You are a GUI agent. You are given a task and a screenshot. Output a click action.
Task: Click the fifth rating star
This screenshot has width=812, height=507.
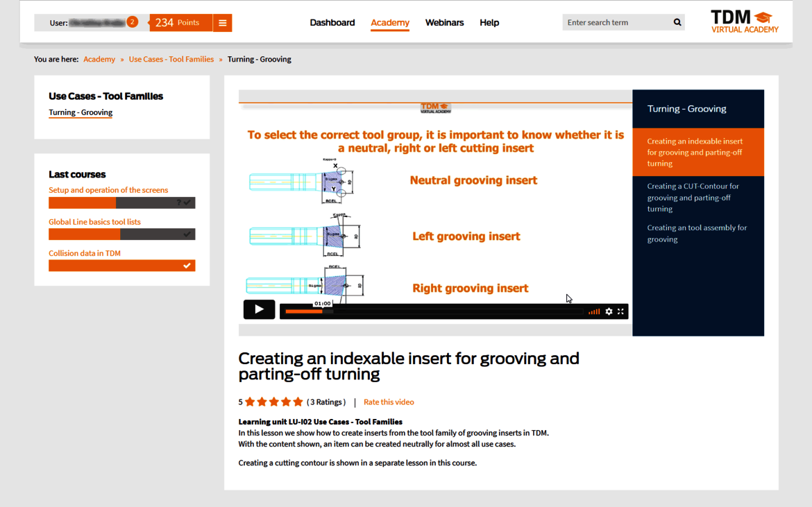point(298,402)
